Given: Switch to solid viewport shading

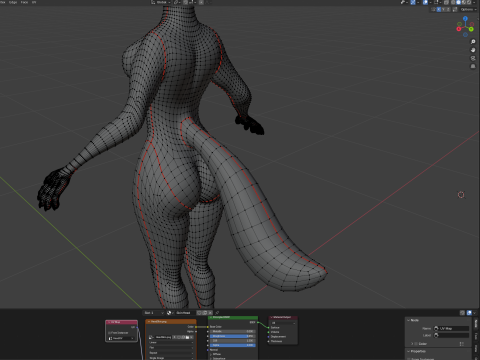Looking at the screenshot, I should coord(458,2).
